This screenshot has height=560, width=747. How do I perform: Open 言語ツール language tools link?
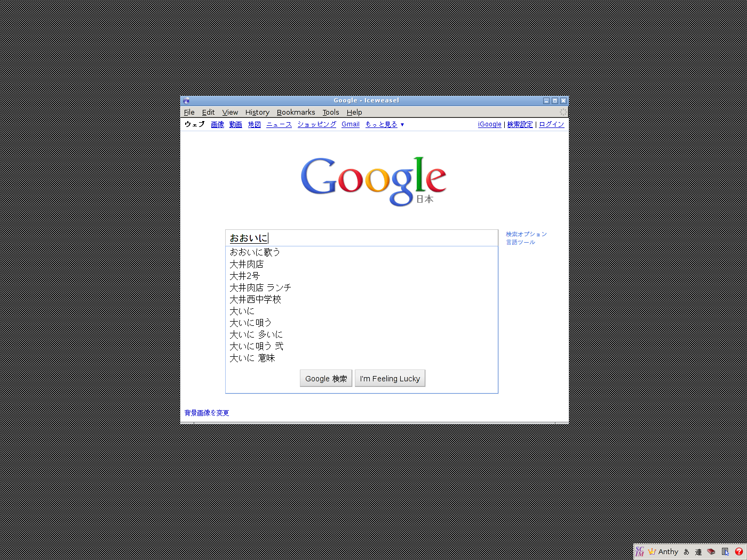[521, 242]
